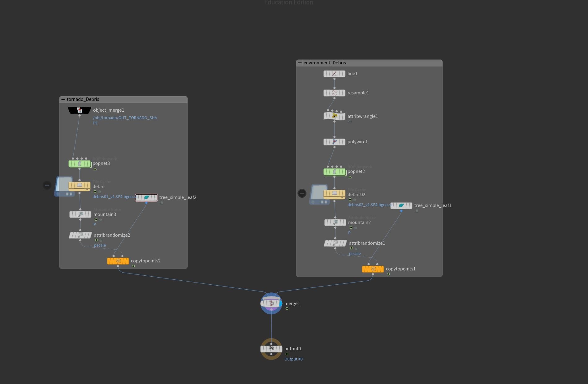This screenshot has width=588, height=384.
Task: Click the environment_Debris box title
Action: pyautogui.click(x=325, y=63)
